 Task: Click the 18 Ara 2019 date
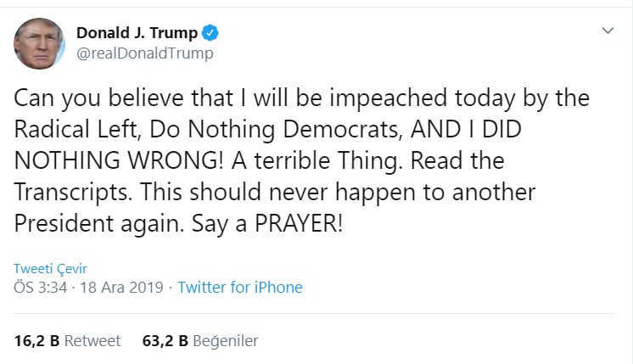click(122, 287)
